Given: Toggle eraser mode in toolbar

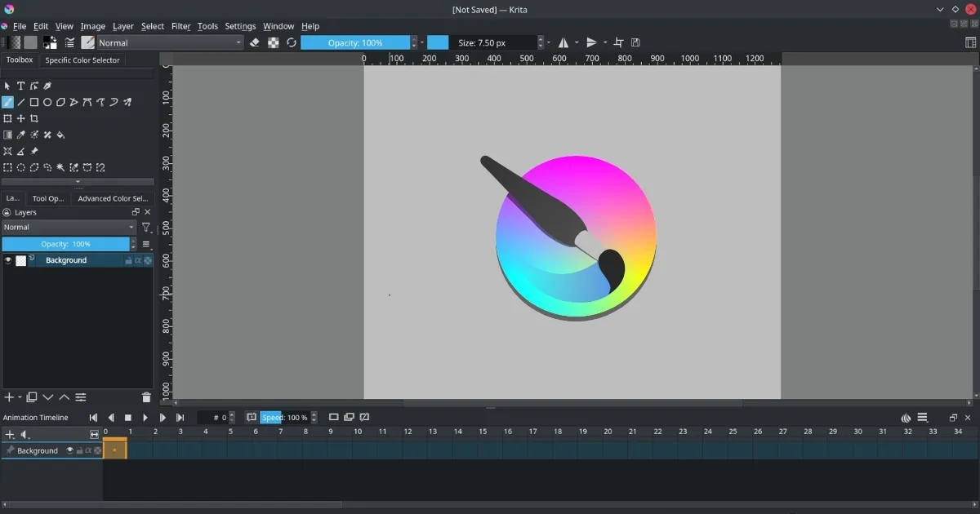Looking at the screenshot, I should pos(255,42).
